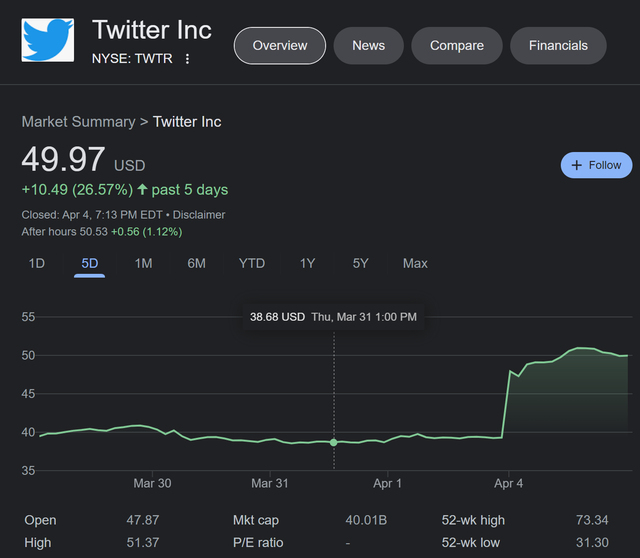Switch chart to 6M range
640x558 pixels.
click(196, 263)
